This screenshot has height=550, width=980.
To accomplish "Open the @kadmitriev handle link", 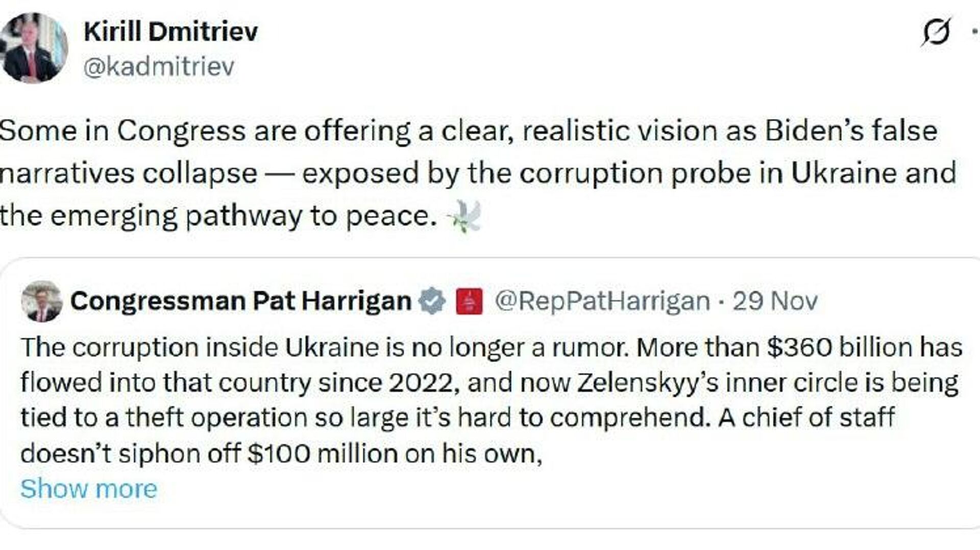I will pos(158,66).
